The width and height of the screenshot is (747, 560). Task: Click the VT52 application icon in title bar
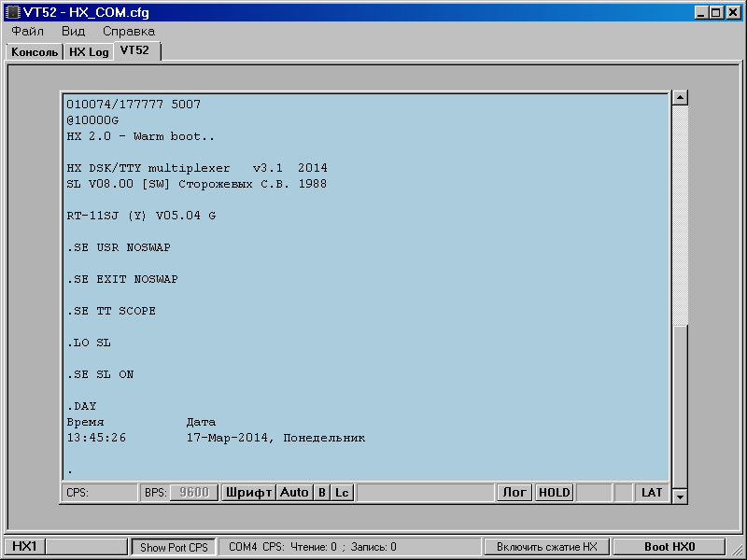tap(12, 12)
